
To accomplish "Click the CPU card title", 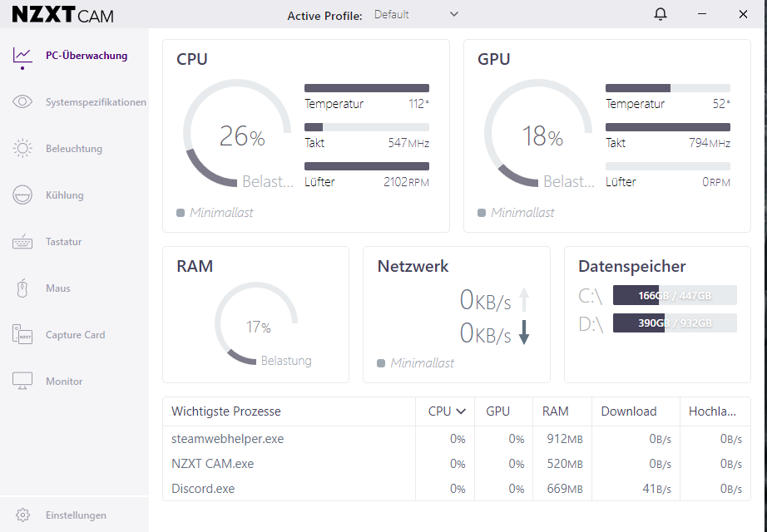I will click(191, 59).
